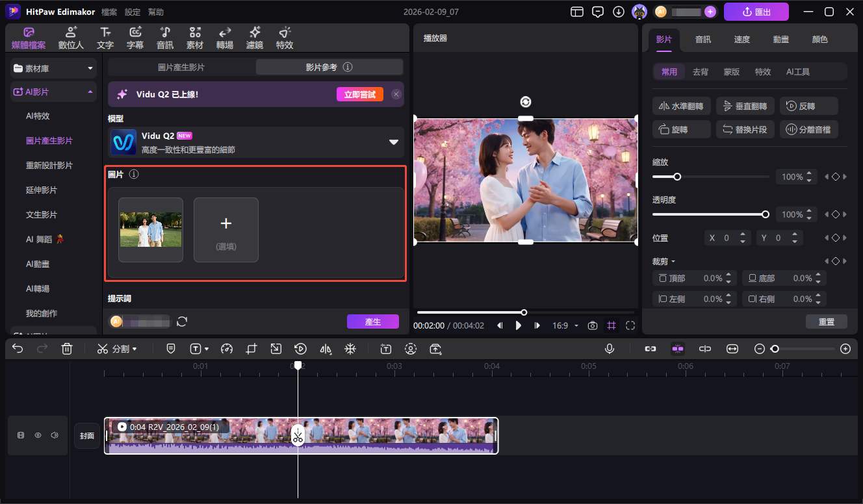Click the microphone voice-over icon
The width and height of the screenshot is (863, 504).
[610, 349]
